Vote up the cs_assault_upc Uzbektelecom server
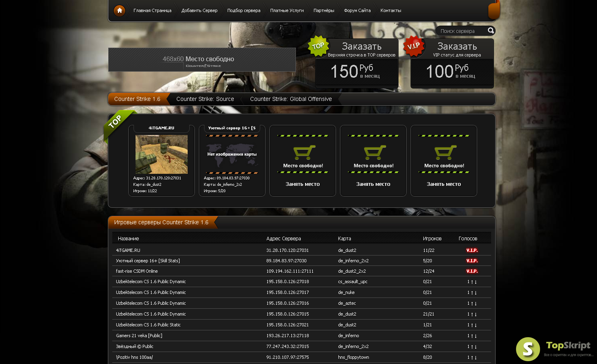597x364 pixels. coord(472,282)
